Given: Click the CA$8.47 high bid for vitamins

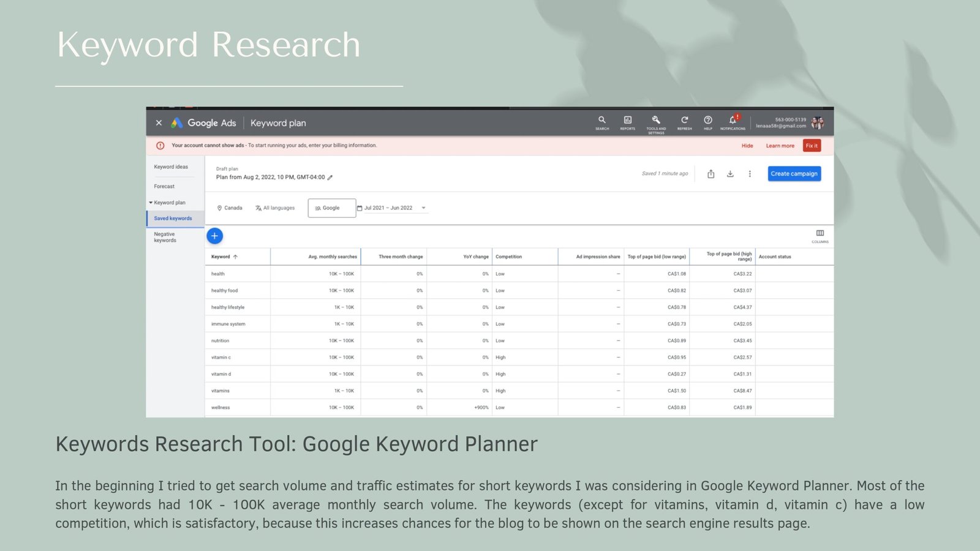Looking at the screenshot, I should click(742, 391).
